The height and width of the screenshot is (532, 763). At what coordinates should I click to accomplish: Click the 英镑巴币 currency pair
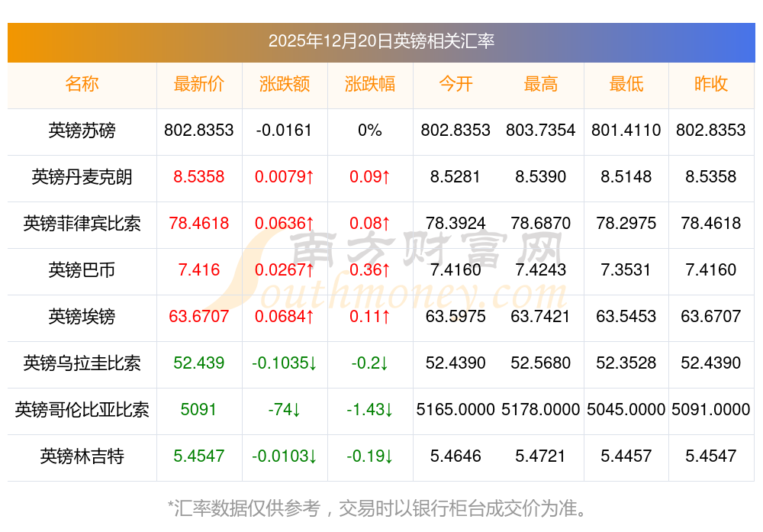pos(82,270)
